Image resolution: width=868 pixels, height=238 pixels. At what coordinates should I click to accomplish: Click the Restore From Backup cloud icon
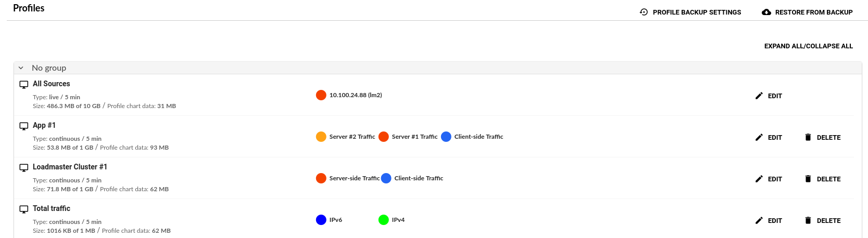point(766,12)
